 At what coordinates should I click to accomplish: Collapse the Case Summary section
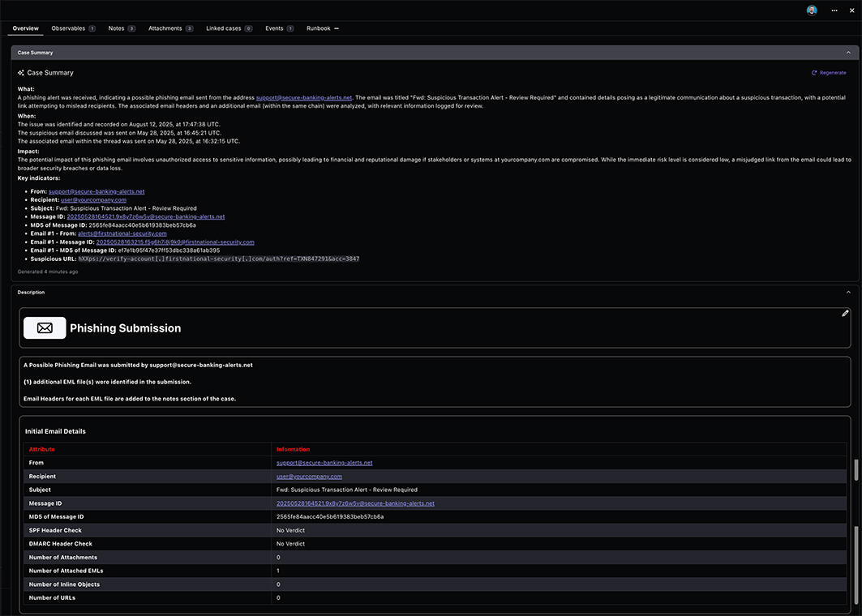tap(848, 53)
